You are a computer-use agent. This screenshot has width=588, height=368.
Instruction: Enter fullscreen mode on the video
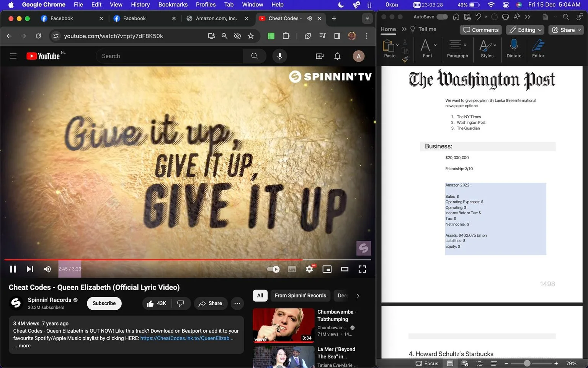pyautogui.click(x=362, y=269)
